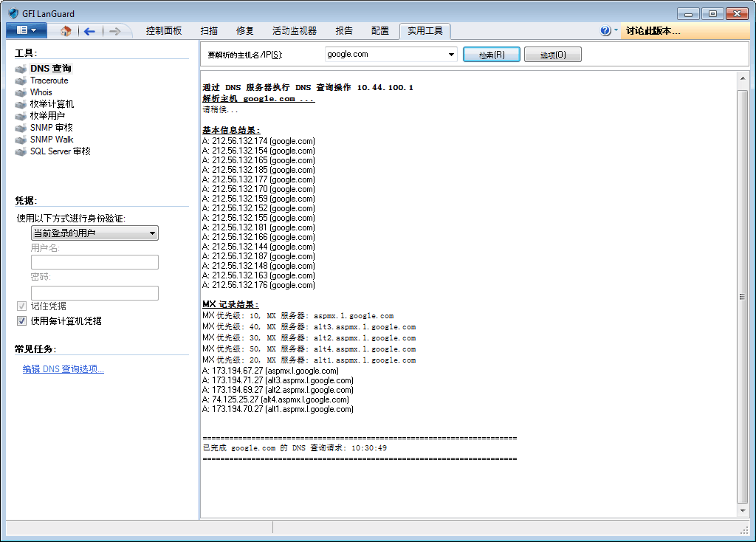This screenshot has width=756, height=542.
Task: Toggle the 记住凭据 checkbox
Action: point(21,306)
